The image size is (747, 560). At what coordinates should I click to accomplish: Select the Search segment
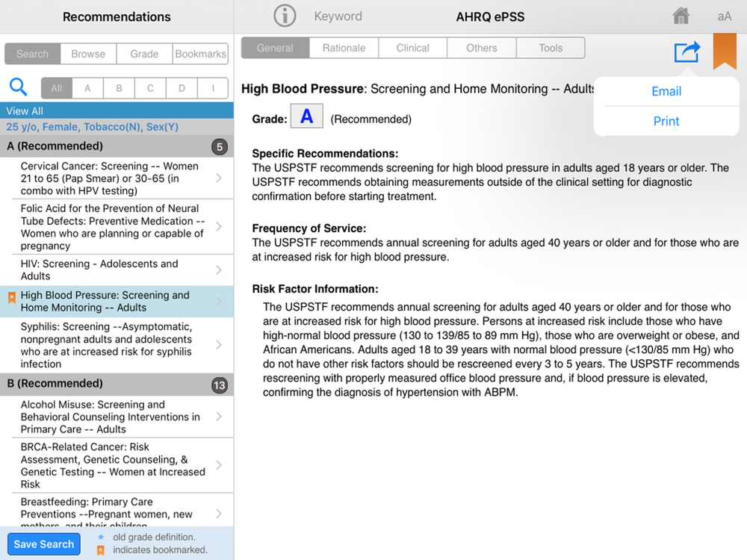click(32, 54)
